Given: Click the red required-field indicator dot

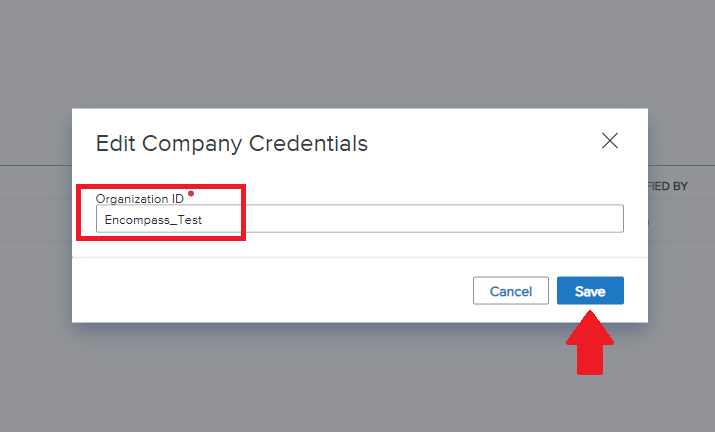Looking at the screenshot, I should [191, 194].
